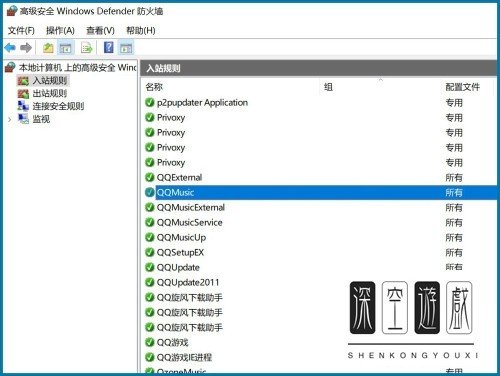Select the QQUpdate2011 rule
Viewport: 500px width, 376px height.
click(x=188, y=282)
